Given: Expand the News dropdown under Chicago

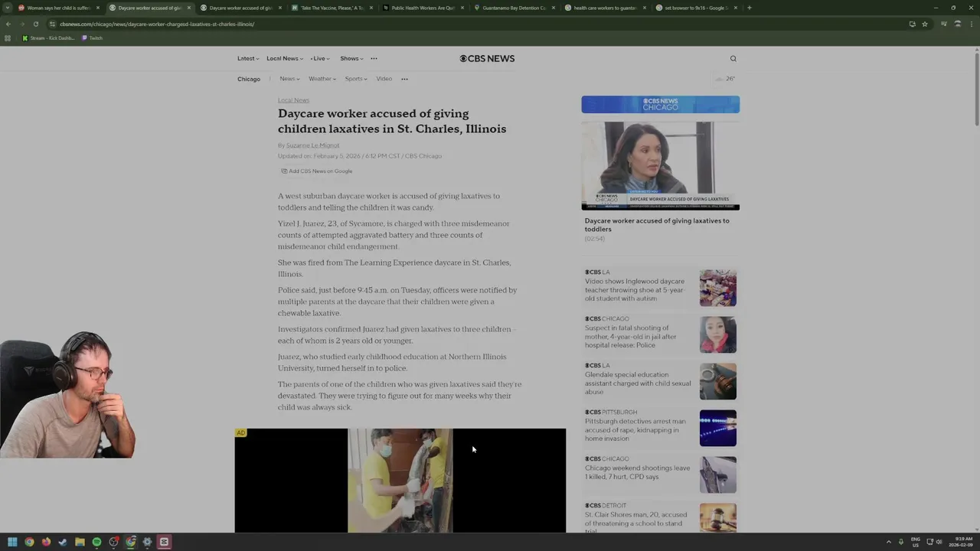Looking at the screenshot, I should point(289,79).
